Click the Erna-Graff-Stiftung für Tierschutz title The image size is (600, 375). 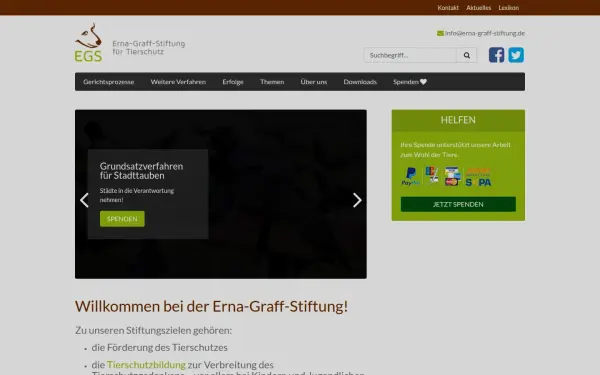(148, 47)
